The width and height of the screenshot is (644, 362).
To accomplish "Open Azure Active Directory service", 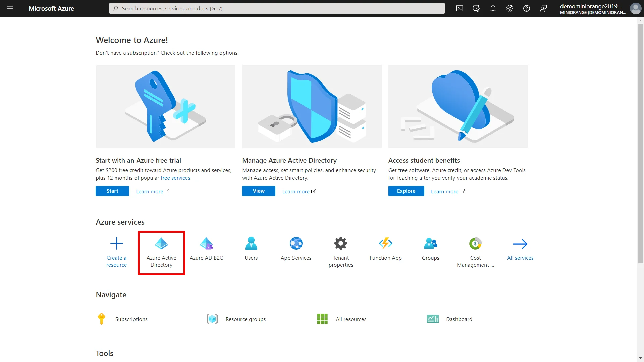I will tap(161, 253).
